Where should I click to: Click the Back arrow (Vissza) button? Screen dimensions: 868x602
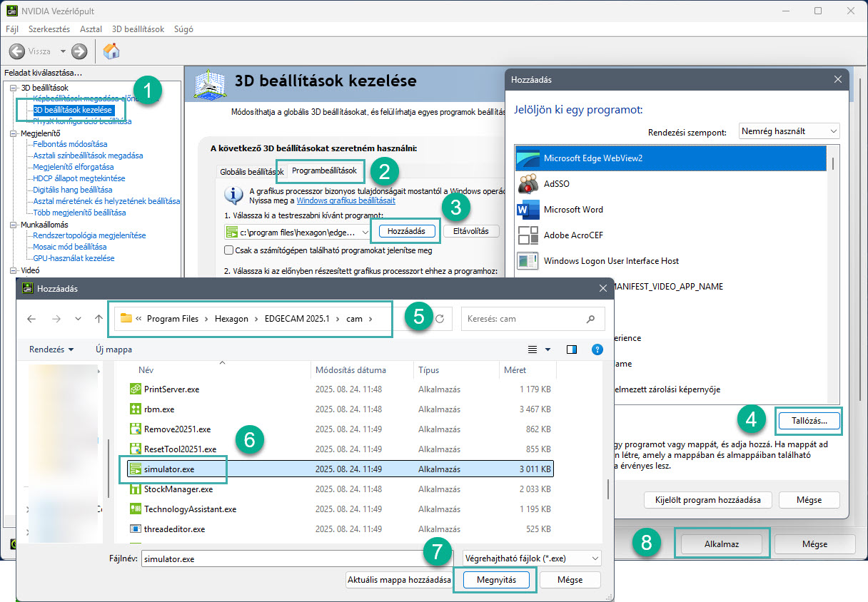17,51
